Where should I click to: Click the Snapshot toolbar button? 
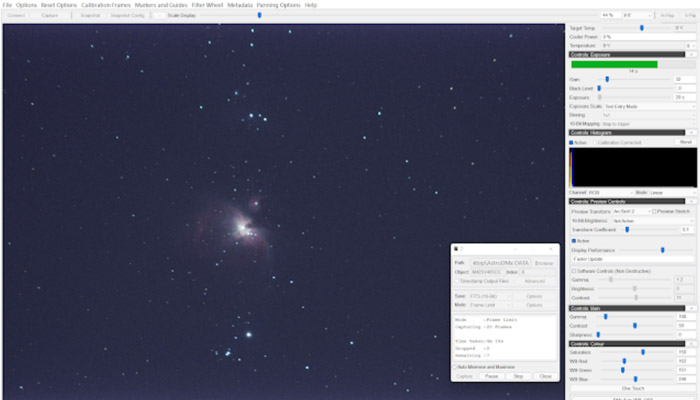pyautogui.click(x=89, y=15)
